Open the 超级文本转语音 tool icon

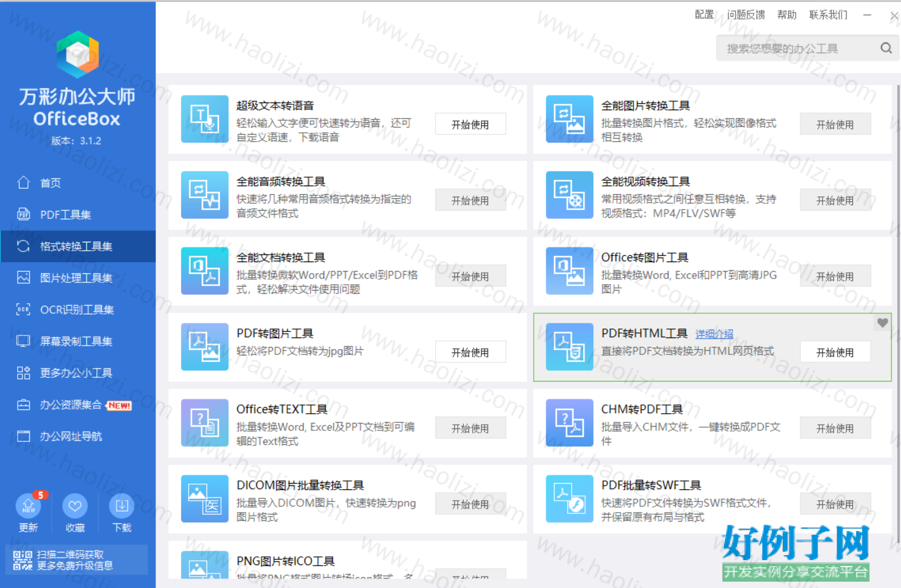pyautogui.click(x=205, y=119)
